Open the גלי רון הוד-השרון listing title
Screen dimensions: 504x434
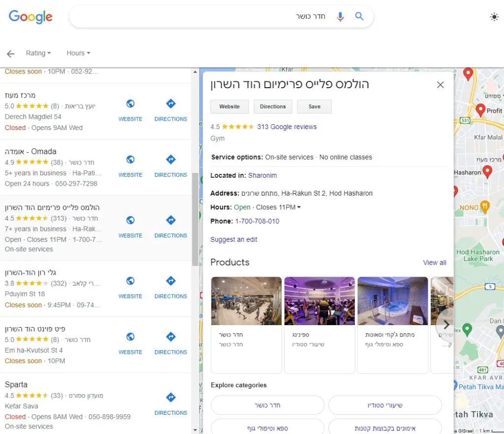[31, 273]
